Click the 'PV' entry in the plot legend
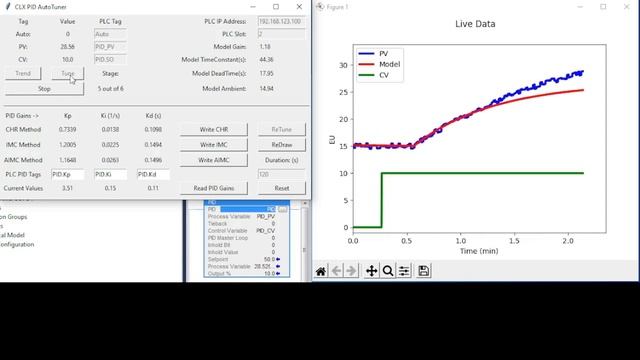This screenshot has width=640, height=360. click(x=383, y=53)
